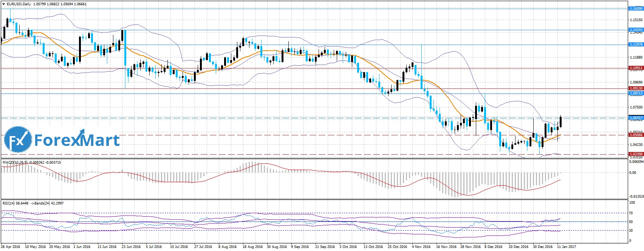The width and height of the screenshot is (644, 251).
Task: Click the 4 Nov 2016 date marker
Action: click(421, 247)
